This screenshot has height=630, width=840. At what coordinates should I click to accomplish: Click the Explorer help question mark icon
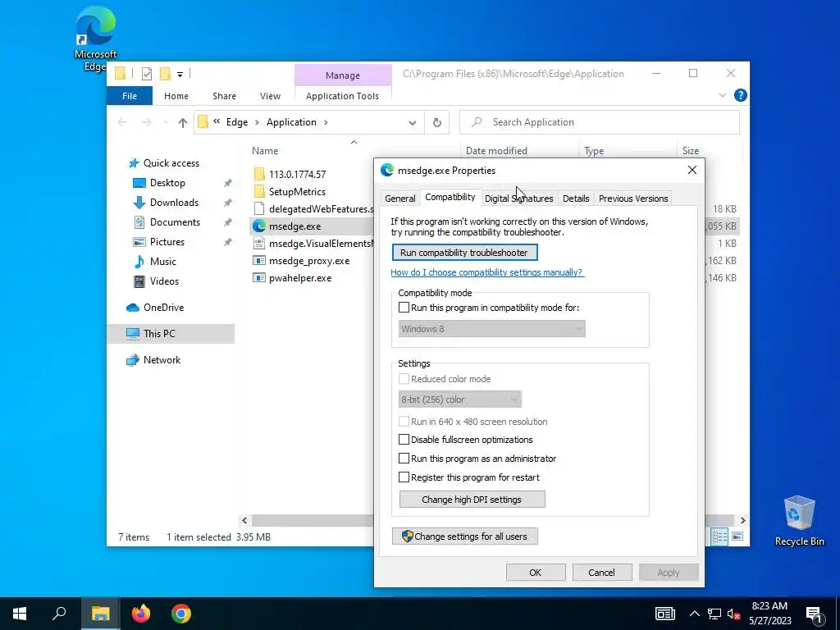coord(741,95)
